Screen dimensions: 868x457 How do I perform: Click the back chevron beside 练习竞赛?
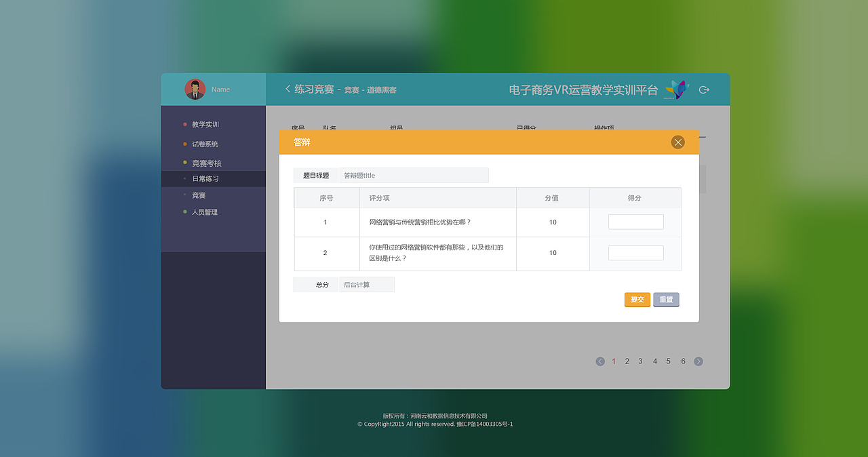click(287, 88)
